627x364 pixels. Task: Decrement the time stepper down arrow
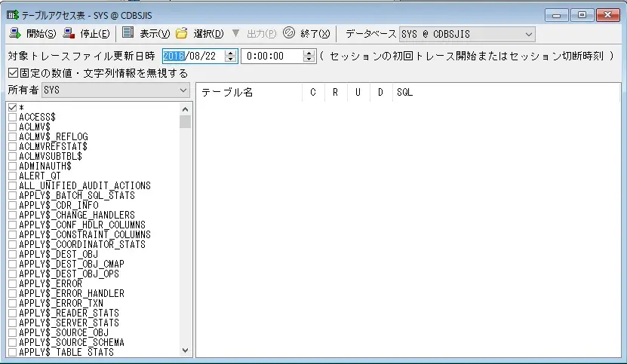309,60
